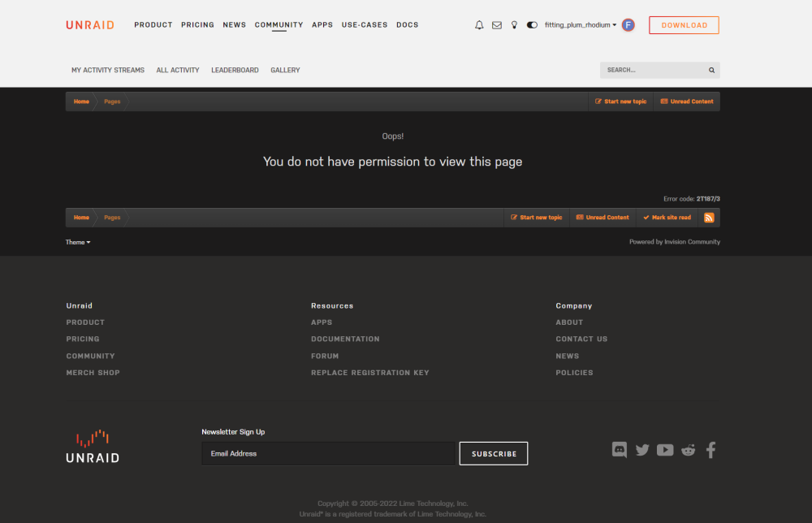Click the Subscribe button
This screenshot has width=812, height=523.
tap(494, 454)
